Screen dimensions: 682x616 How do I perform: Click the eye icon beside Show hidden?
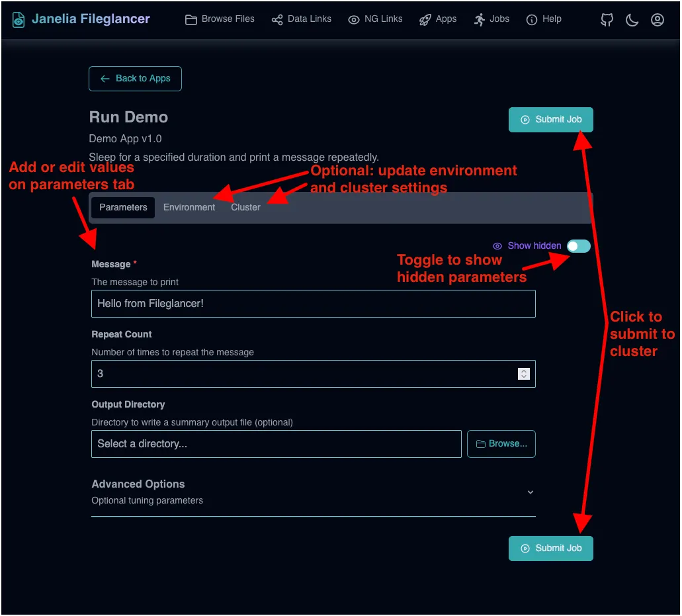[497, 245]
